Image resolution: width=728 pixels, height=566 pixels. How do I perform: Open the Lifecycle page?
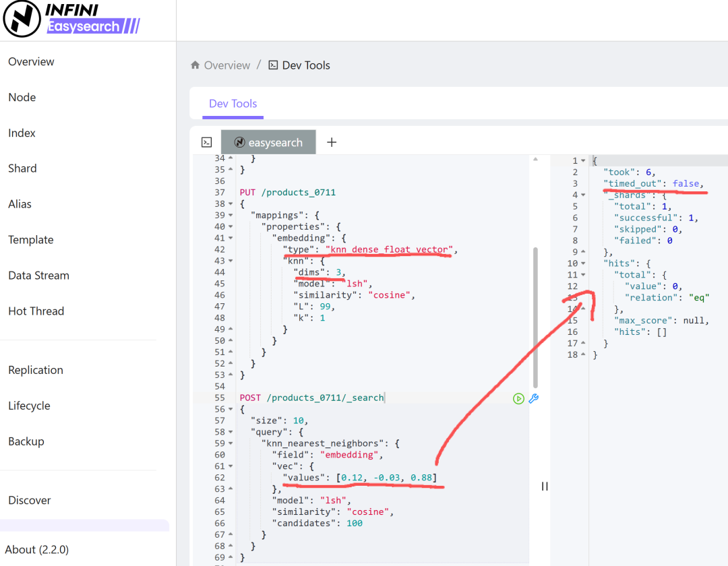click(x=29, y=406)
